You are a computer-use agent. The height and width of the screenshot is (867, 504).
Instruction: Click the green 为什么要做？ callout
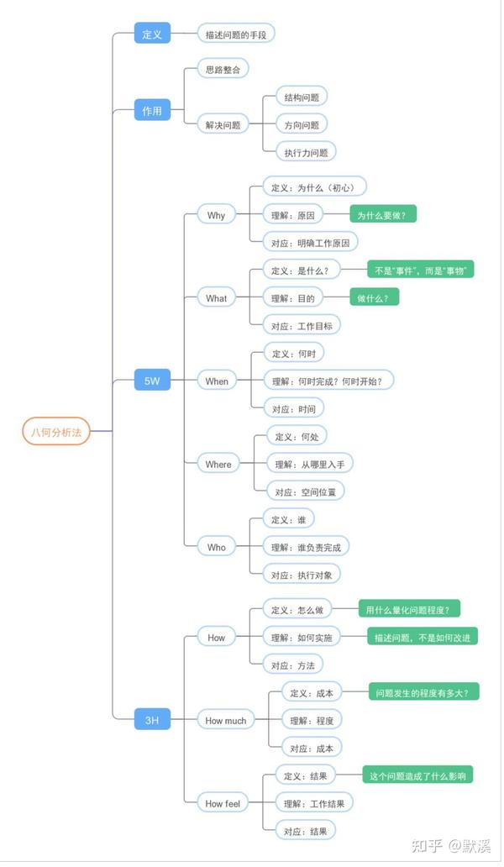pos(382,215)
